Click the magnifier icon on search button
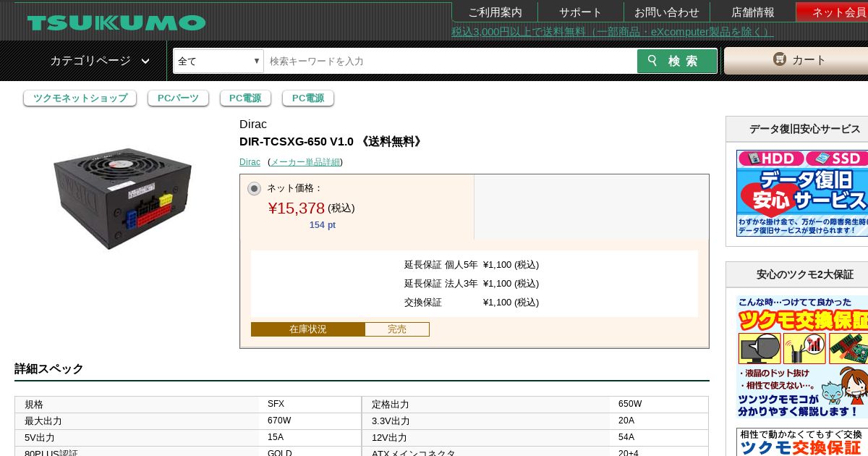Viewport: 868px width, 456px height. coord(653,61)
